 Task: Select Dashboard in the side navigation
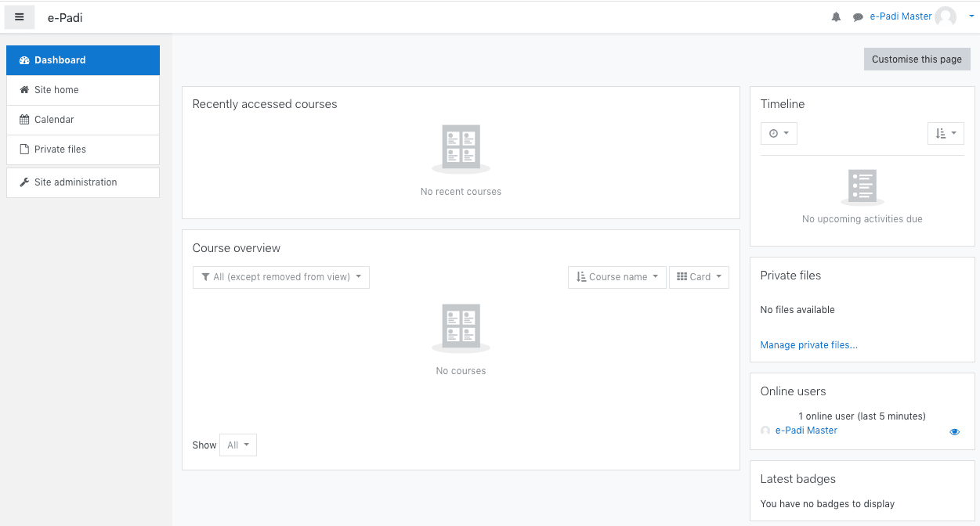(83, 60)
